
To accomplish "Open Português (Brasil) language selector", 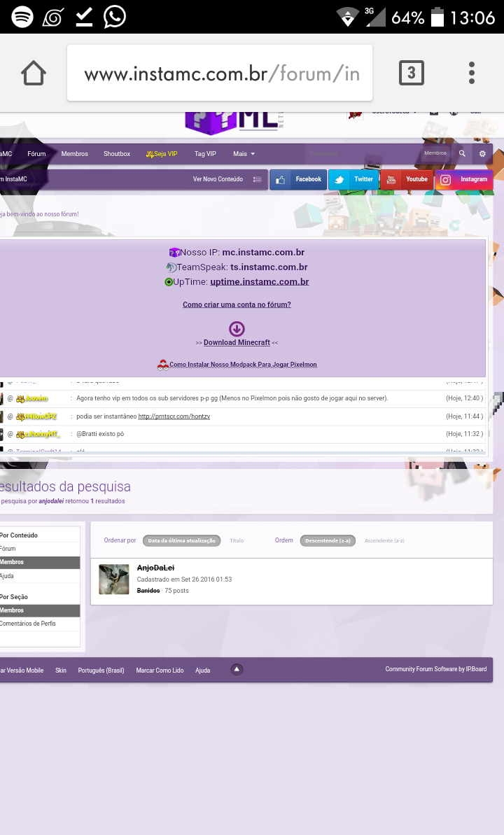I will 101,670.
